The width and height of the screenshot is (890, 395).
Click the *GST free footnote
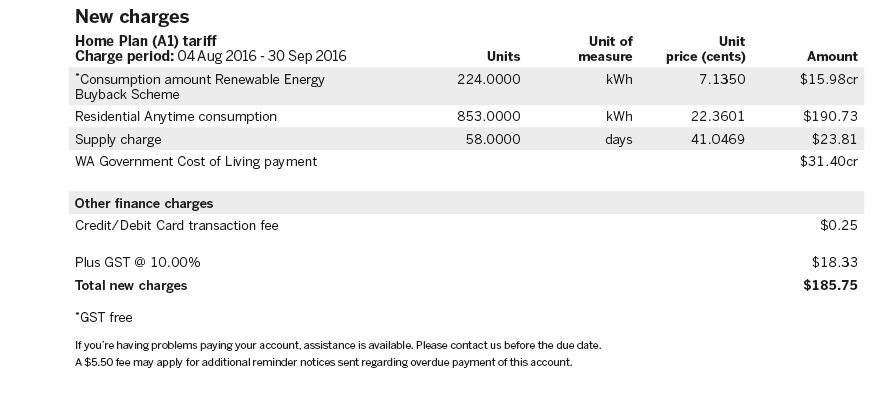(x=103, y=317)
